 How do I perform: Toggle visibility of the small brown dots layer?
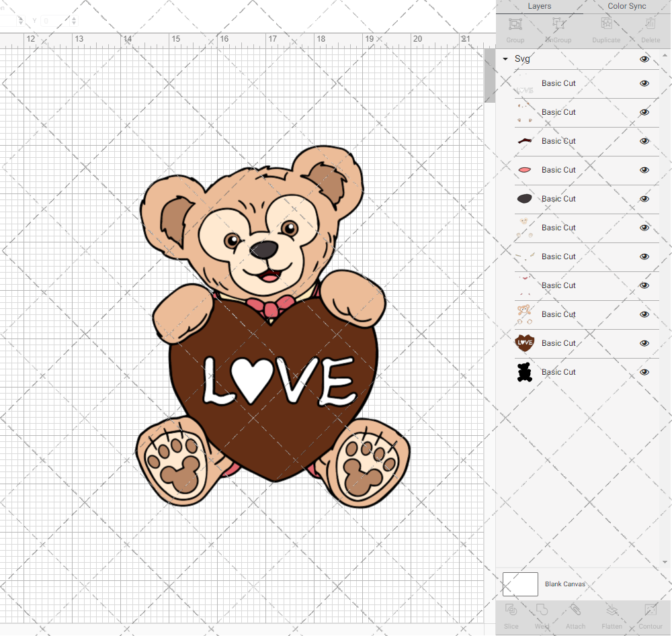pyautogui.click(x=644, y=112)
